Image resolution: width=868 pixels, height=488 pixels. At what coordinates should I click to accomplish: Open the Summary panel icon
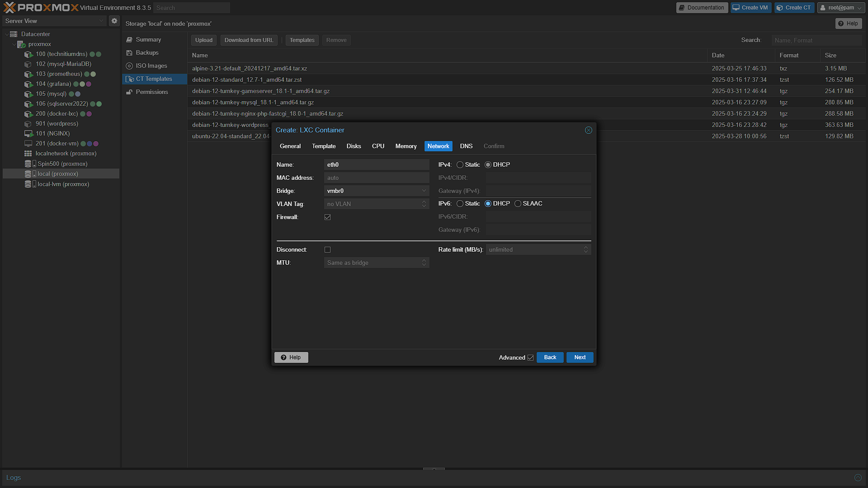pos(129,40)
